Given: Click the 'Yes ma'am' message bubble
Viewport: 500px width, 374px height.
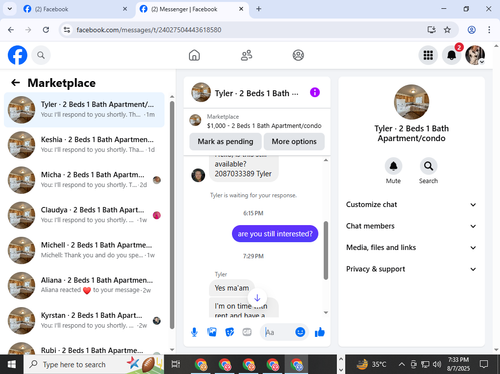Looking at the screenshot, I should (232, 288).
